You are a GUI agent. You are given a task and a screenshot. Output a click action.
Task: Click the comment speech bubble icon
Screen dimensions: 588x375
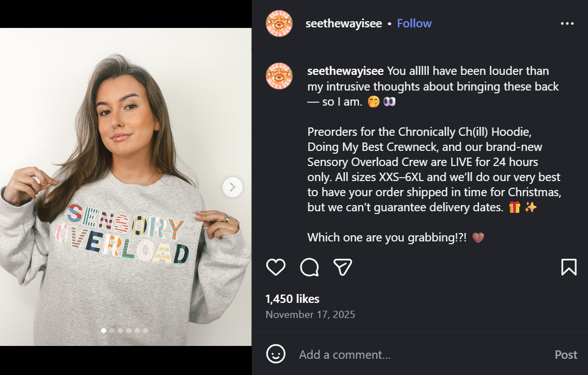pyautogui.click(x=309, y=267)
